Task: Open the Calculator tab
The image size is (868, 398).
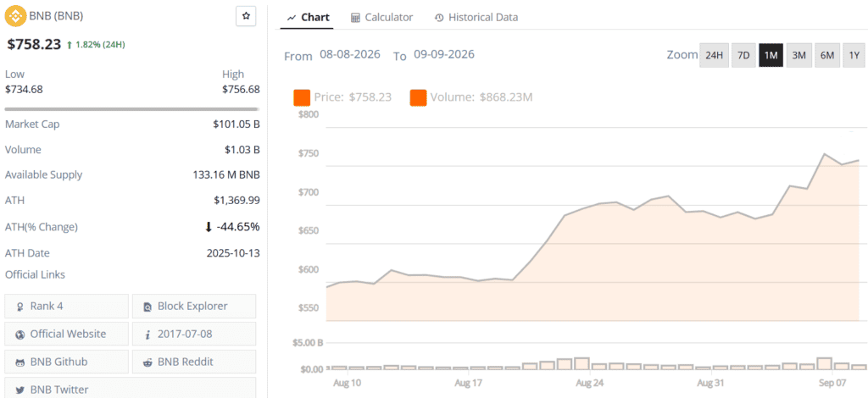Action: pyautogui.click(x=382, y=17)
